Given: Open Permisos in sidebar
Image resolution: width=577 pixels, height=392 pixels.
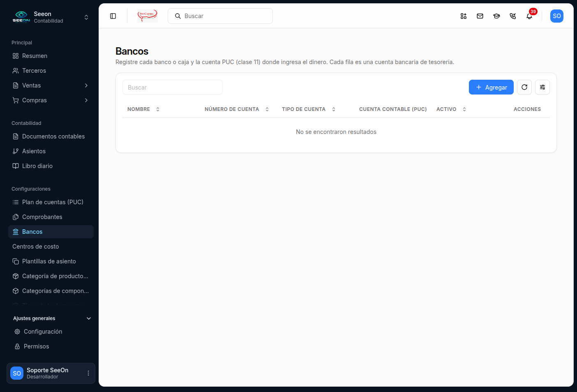Looking at the screenshot, I should pyautogui.click(x=52, y=346).
